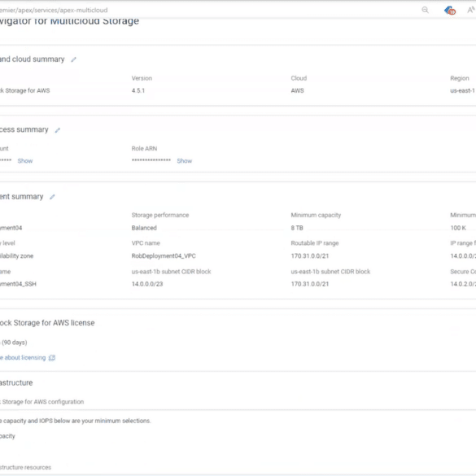Image resolution: width=476 pixels, height=476 pixels.
Task: Show the hidden Role ARN value
Action: pos(185,161)
